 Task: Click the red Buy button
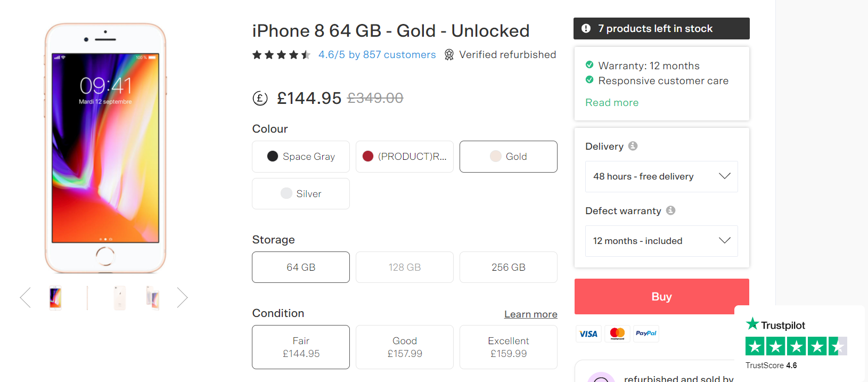662,296
